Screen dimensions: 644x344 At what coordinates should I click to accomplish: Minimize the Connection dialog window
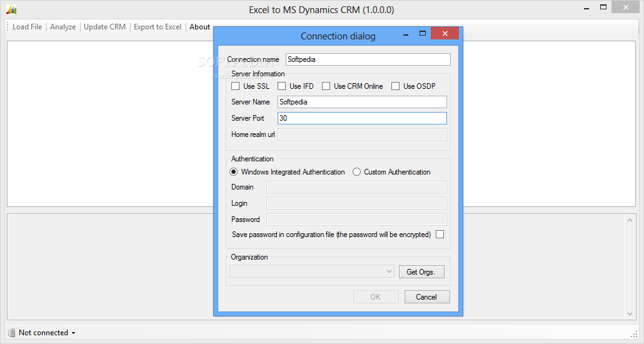pyautogui.click(x=406, y=34)
